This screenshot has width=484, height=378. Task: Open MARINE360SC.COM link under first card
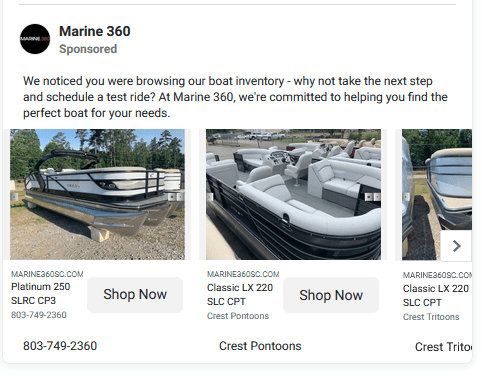[47, 274]
